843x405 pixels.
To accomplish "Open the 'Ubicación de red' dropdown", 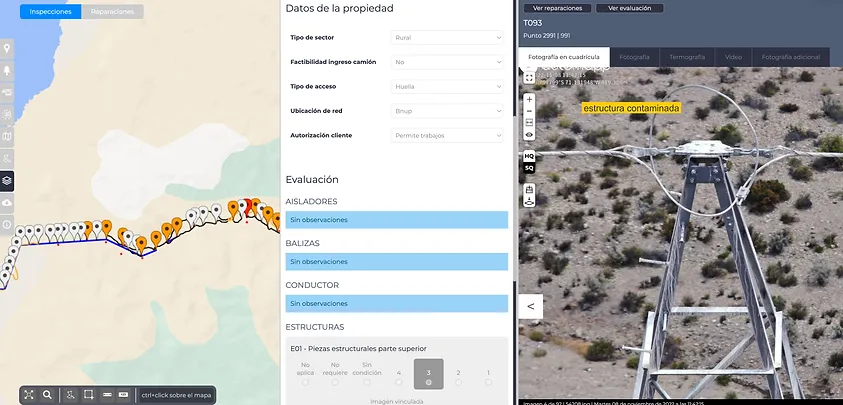I will [x=447, y=111].
